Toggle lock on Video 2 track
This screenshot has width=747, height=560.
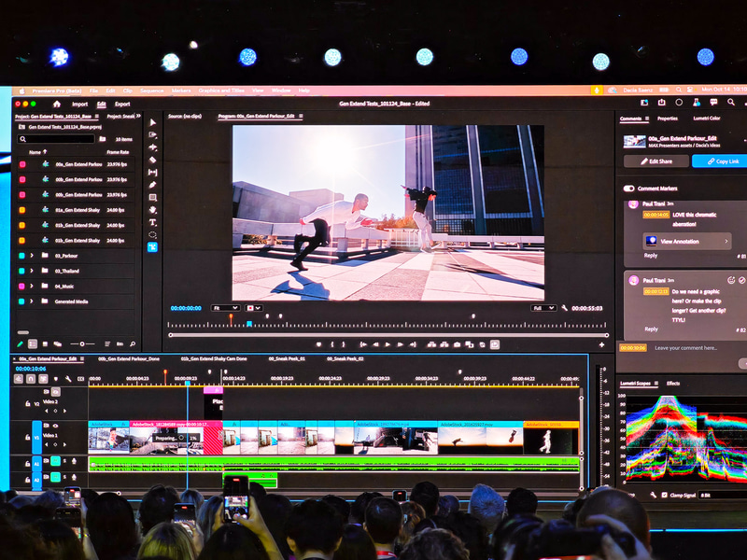[x=28, y=403]
